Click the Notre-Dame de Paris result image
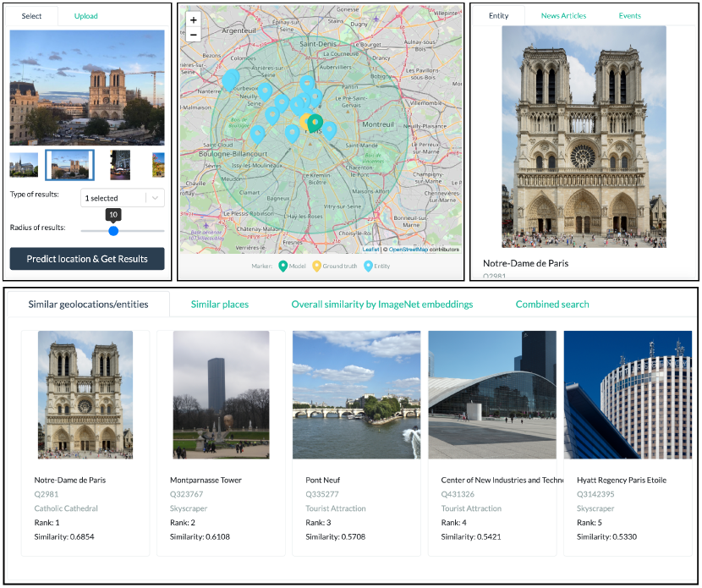Screen dimensions: 702x588 (85, 395)
